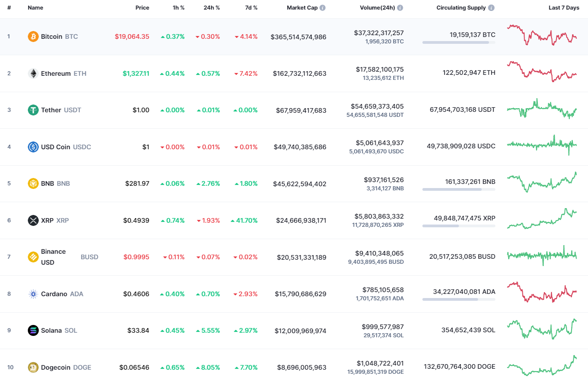Click the info icon beside Market Cap
Image resolution: width=588 pixels, height=382 pixels.
pyautogui.click(x=323, y=8)
